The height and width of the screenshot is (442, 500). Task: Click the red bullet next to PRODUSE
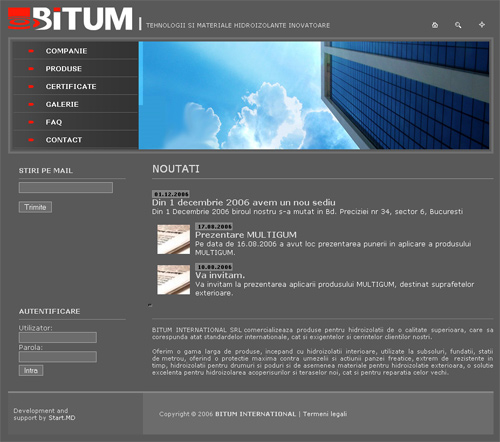[31, 69]
